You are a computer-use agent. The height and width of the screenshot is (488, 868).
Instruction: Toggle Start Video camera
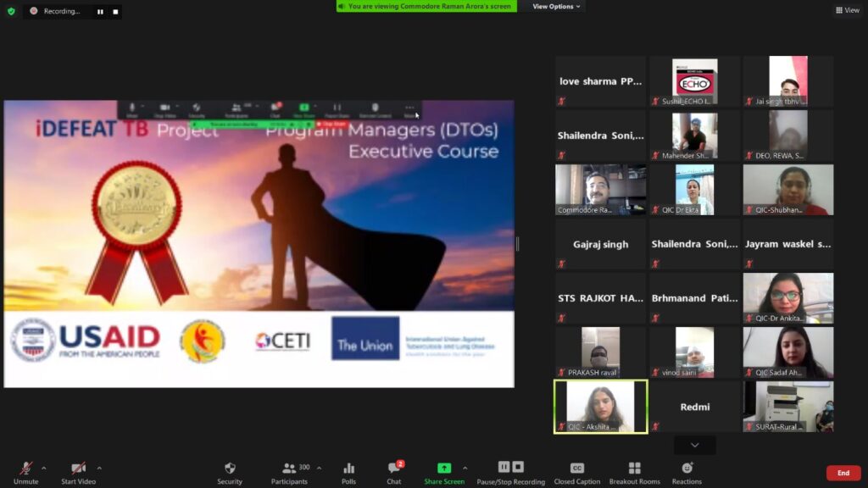click(x=78, y=472)
